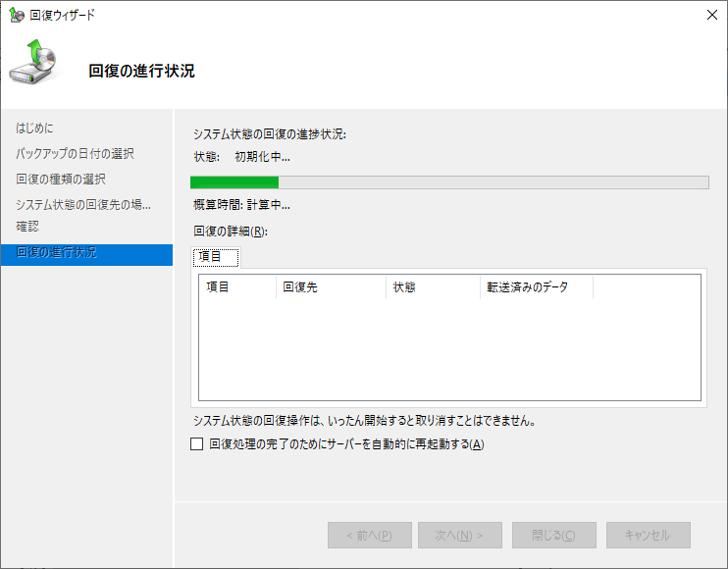Image resolution: width=728 pixels, height=569 pixels.
Task: Select バックアップの日付の選択 step
Action: click(76, 154)
